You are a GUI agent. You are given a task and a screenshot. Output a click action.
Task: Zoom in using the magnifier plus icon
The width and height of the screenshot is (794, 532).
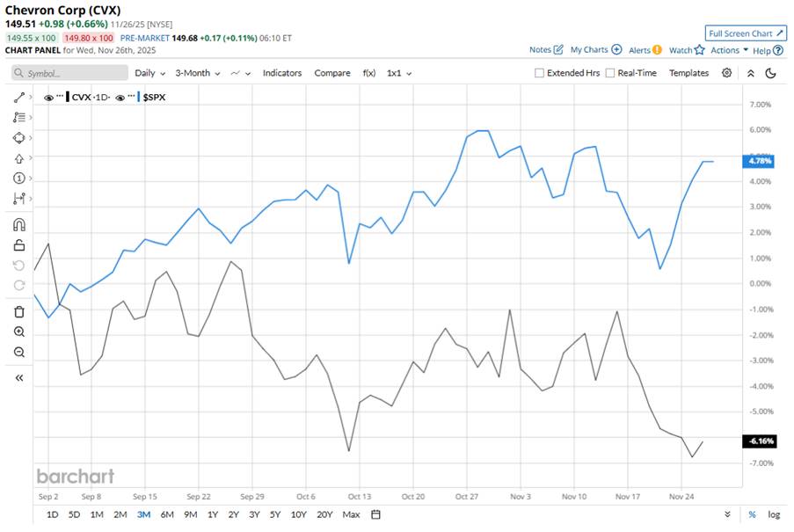click(19, 332)
